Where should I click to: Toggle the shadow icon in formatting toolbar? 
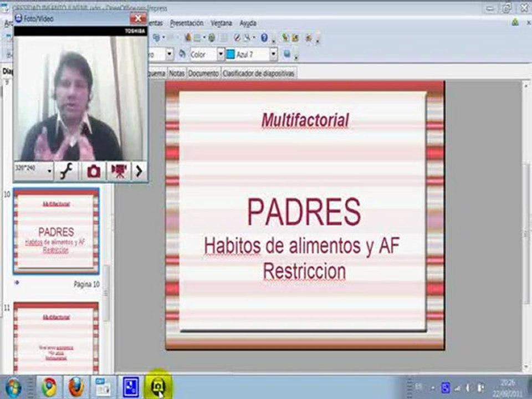coord(287,54)
